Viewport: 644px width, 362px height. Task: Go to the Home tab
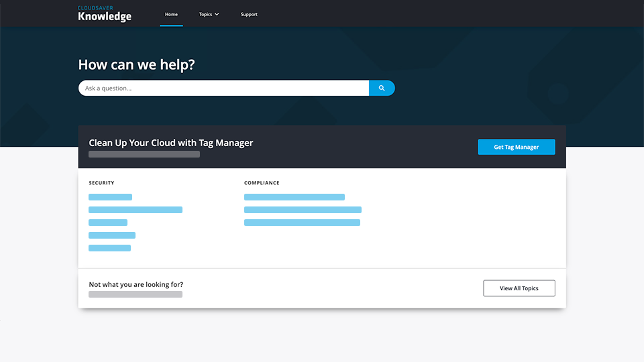[x=171, y=14]
